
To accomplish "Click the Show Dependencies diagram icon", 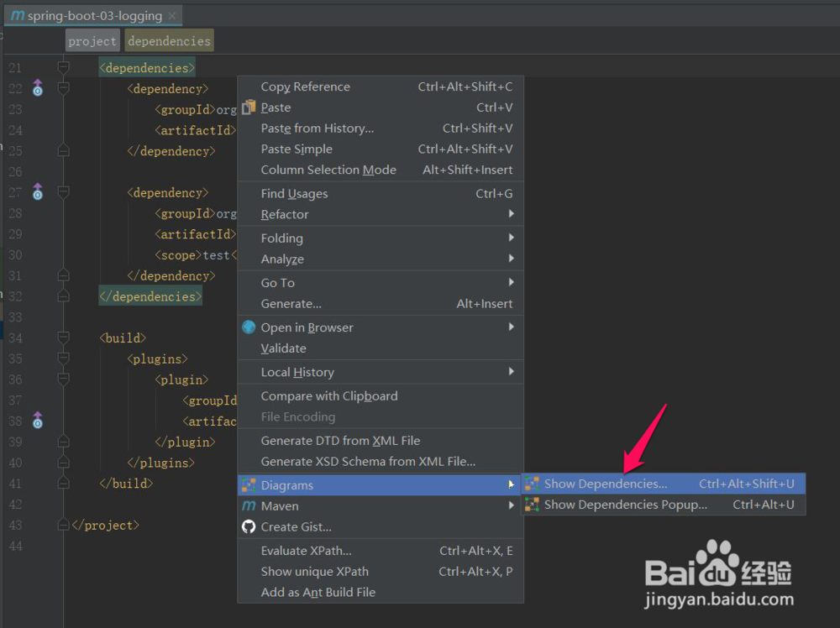I will pos(533,484).
